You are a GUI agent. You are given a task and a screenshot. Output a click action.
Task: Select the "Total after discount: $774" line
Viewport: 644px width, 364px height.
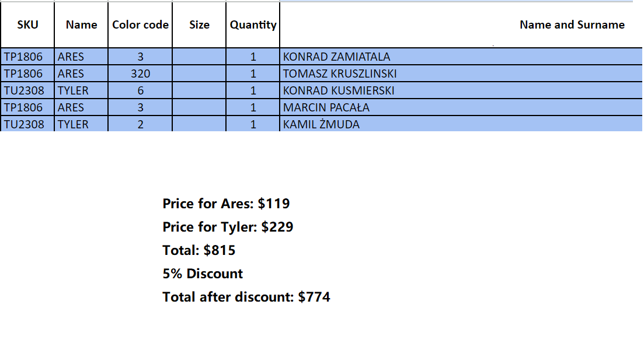coord(246,297)
